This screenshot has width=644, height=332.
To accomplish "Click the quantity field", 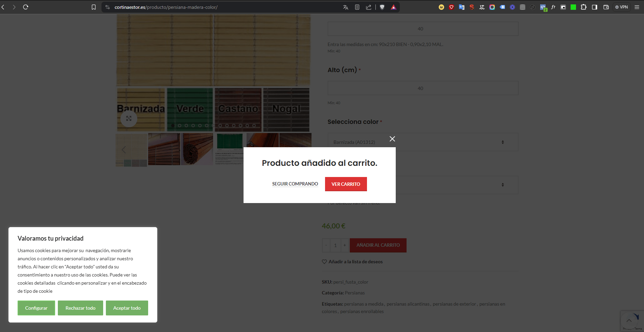I will coord(336,245).
